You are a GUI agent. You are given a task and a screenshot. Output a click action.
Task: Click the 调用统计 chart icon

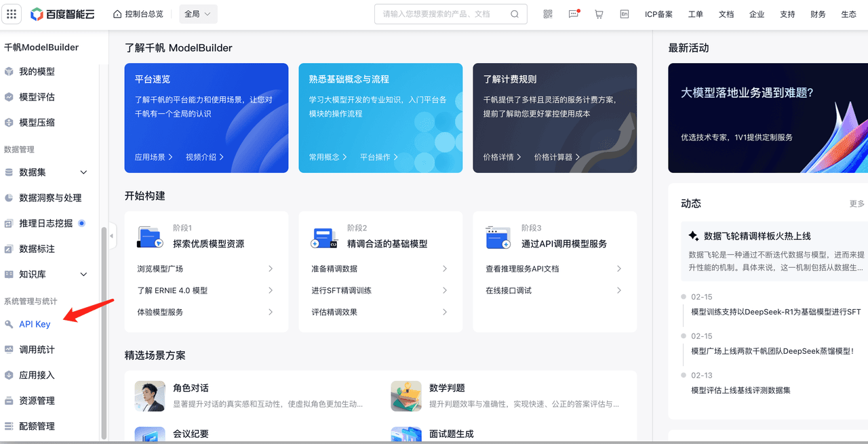[x=9, y=350]
